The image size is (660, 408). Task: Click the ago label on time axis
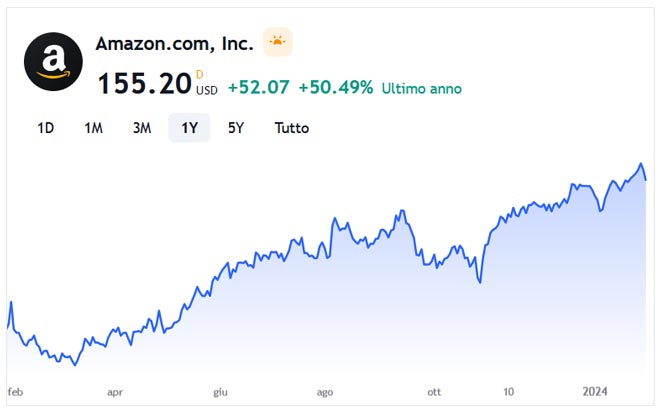click(x=324, y=392)
